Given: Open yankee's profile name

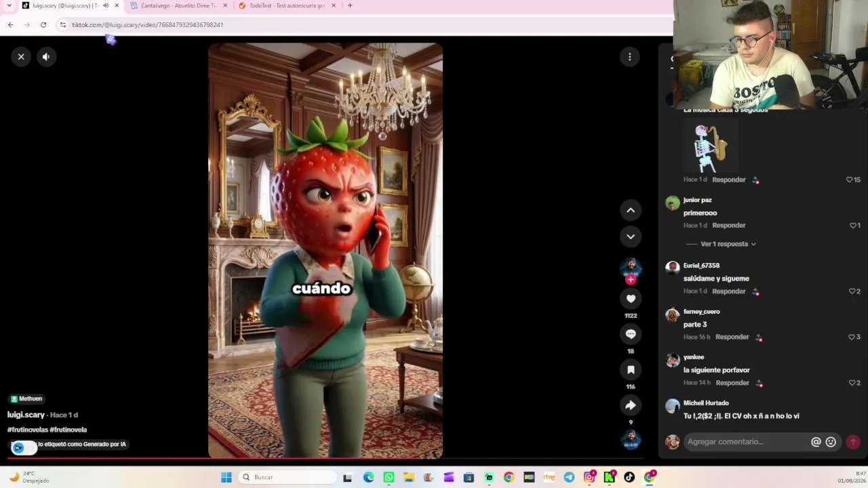Looking at the screenshot, I should coord(694,357).
